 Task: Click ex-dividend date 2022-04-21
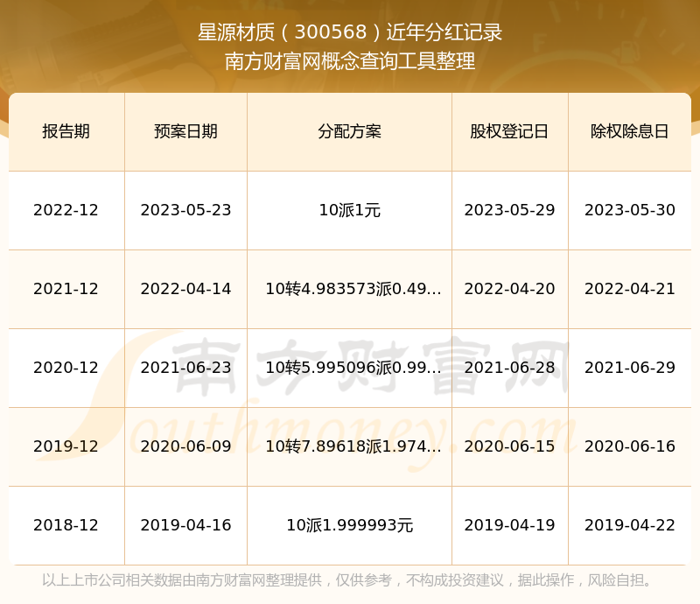coord(629,289)
